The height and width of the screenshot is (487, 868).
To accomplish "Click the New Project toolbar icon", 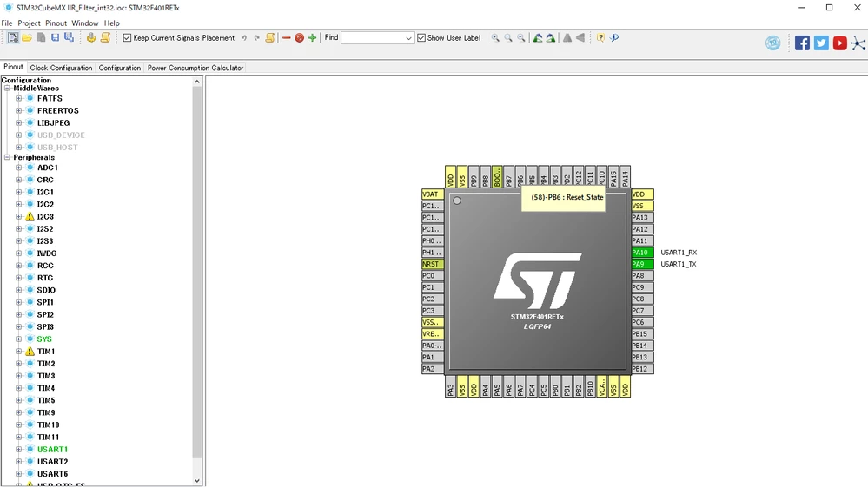I will pos(13,37).
